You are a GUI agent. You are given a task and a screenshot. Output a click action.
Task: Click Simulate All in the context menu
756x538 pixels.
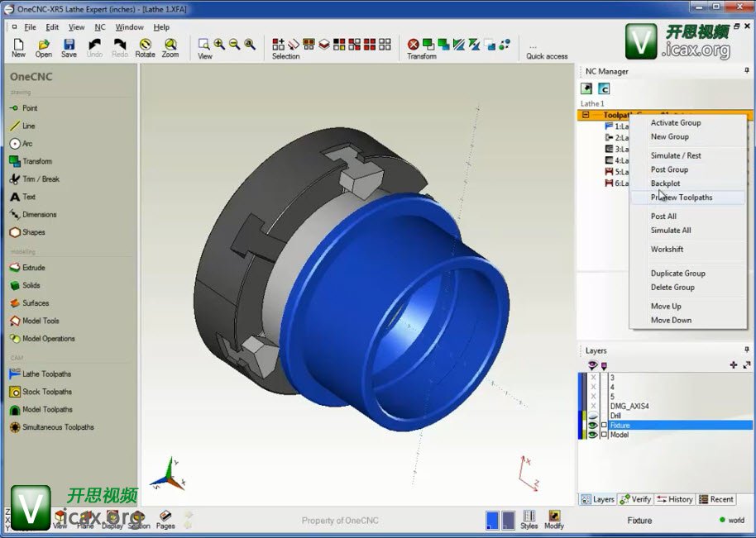(670, 231)
